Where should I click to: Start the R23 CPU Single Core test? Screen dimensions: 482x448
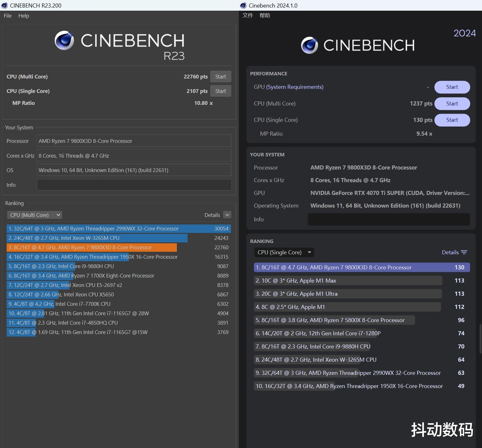pyautogui.click(x=221, y=91)
